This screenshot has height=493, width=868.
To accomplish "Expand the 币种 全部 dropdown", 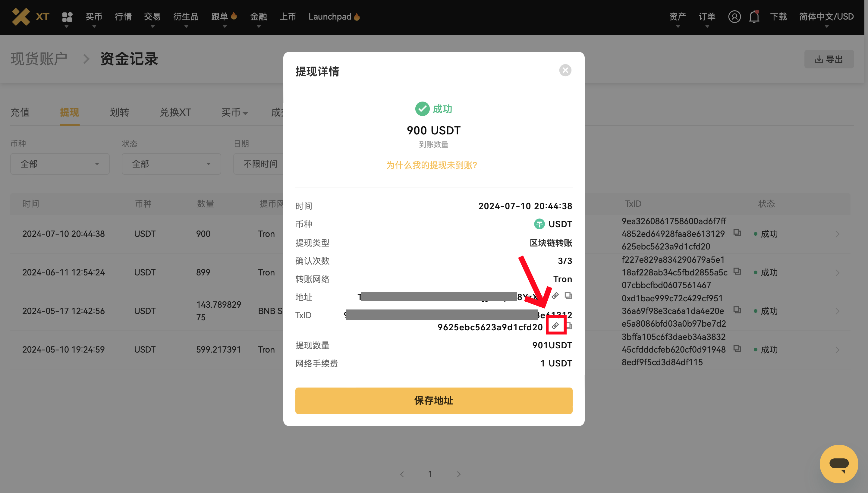I will click(x=60, y=164).
